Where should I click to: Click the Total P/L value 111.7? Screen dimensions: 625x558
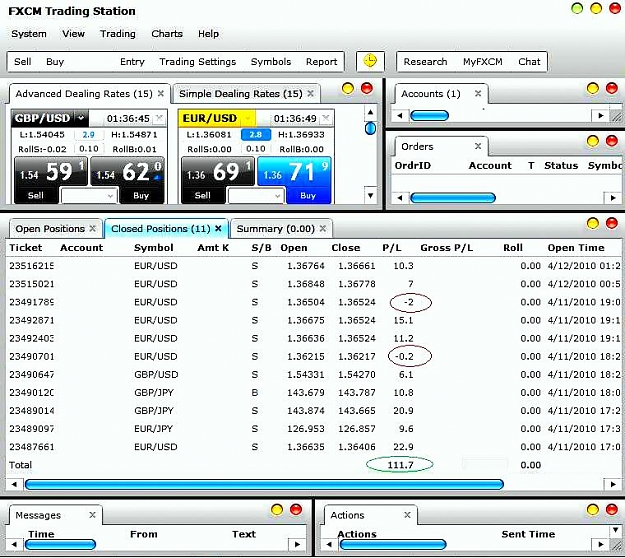[400, 465]
